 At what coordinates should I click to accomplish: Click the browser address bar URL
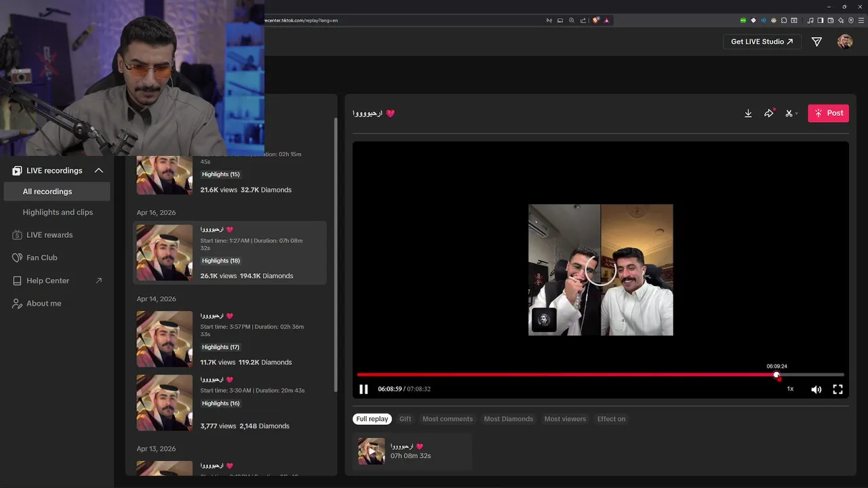[301, 20]
